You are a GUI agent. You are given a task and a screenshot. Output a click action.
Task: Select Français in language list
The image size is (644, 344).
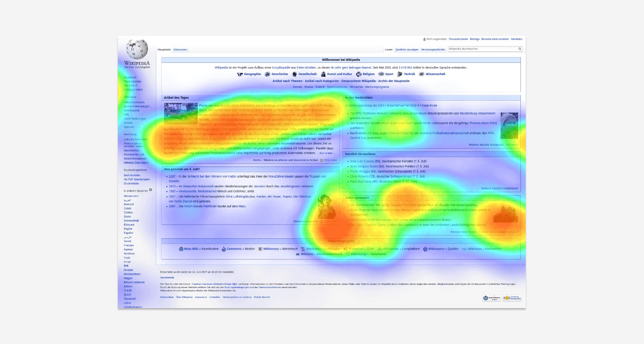[129, 245]
